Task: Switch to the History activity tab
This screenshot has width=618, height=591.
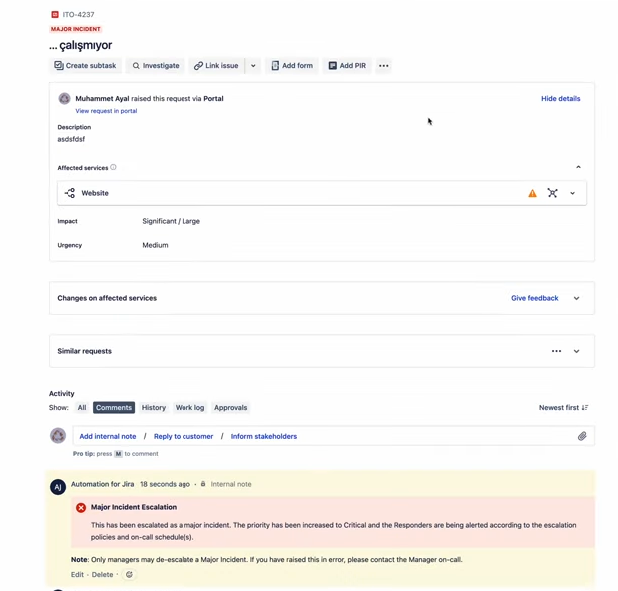Action: [154, 408]
